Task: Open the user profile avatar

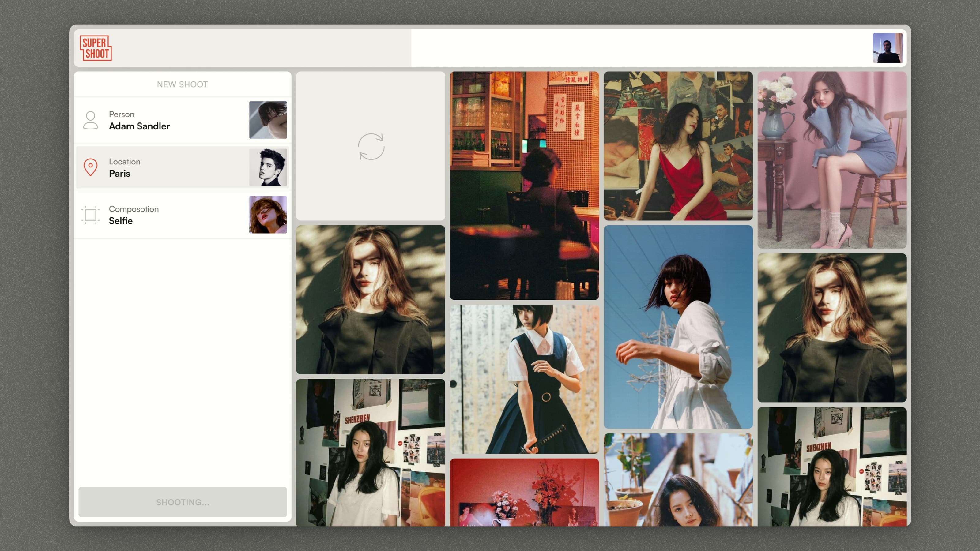Action: tap(887, 48)
